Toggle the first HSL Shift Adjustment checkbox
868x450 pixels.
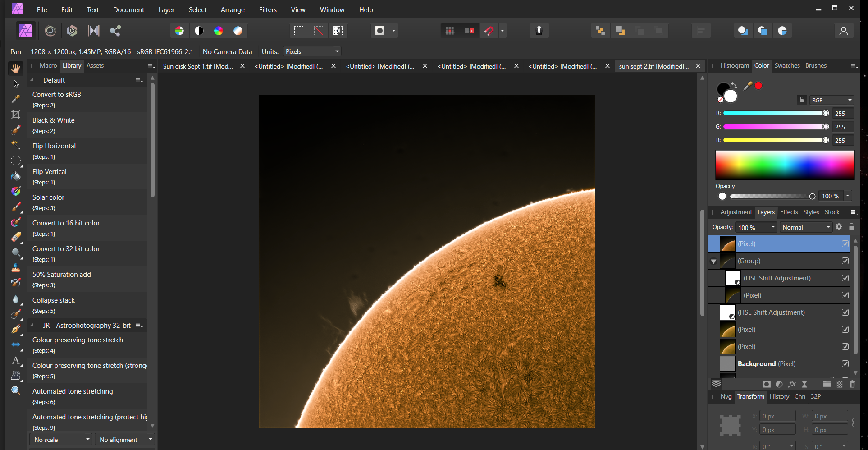[845, 278]
